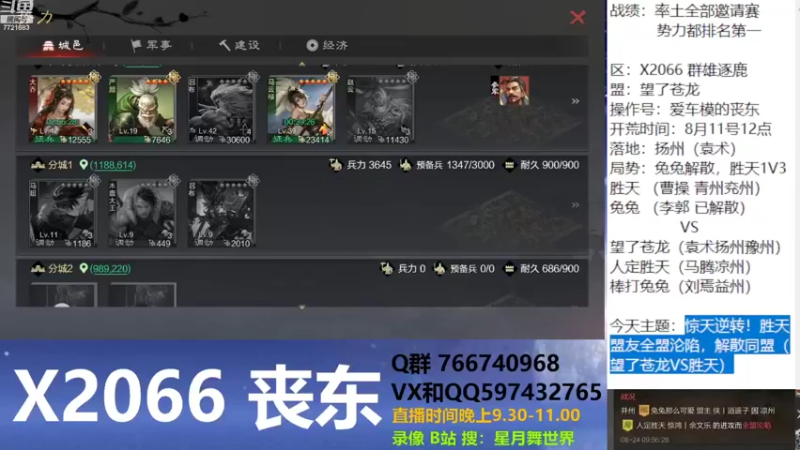Select the 吕布 Lv.9 hero card in 分城1
The height and width of the screenshot is (450, 800).
click(221, 214)
